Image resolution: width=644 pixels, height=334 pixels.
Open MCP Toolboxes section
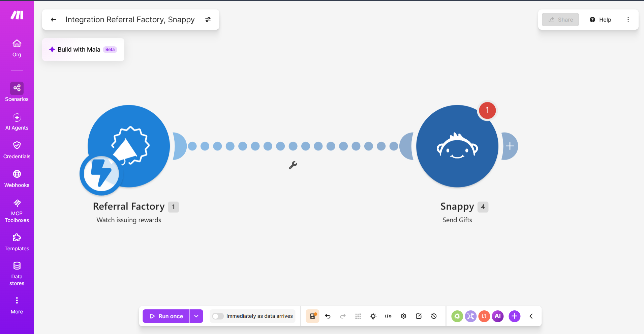click(x=17, y=211)
